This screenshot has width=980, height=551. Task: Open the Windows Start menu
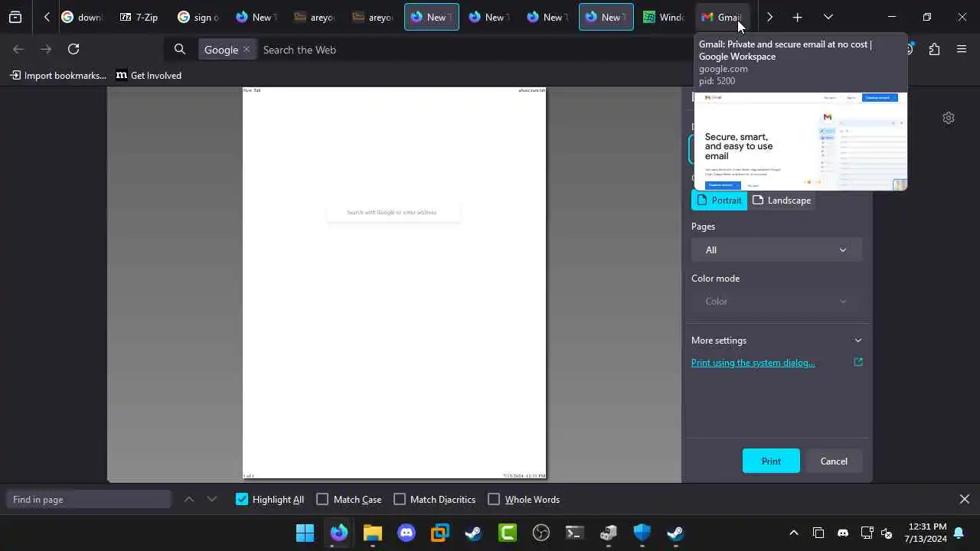[305, 533]
